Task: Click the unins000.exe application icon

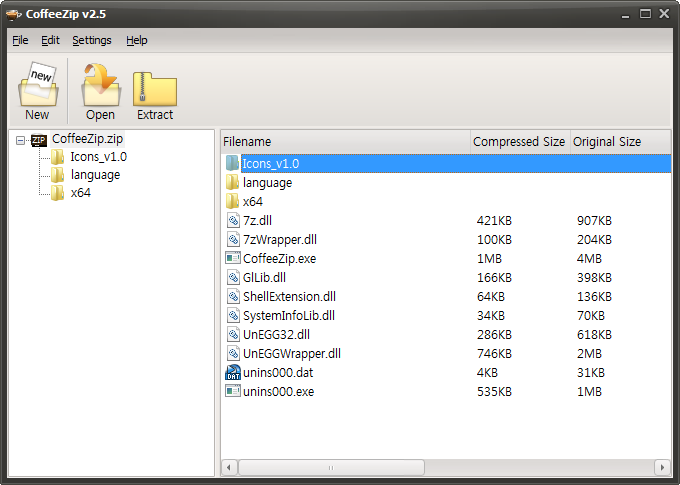Action: 233,391
